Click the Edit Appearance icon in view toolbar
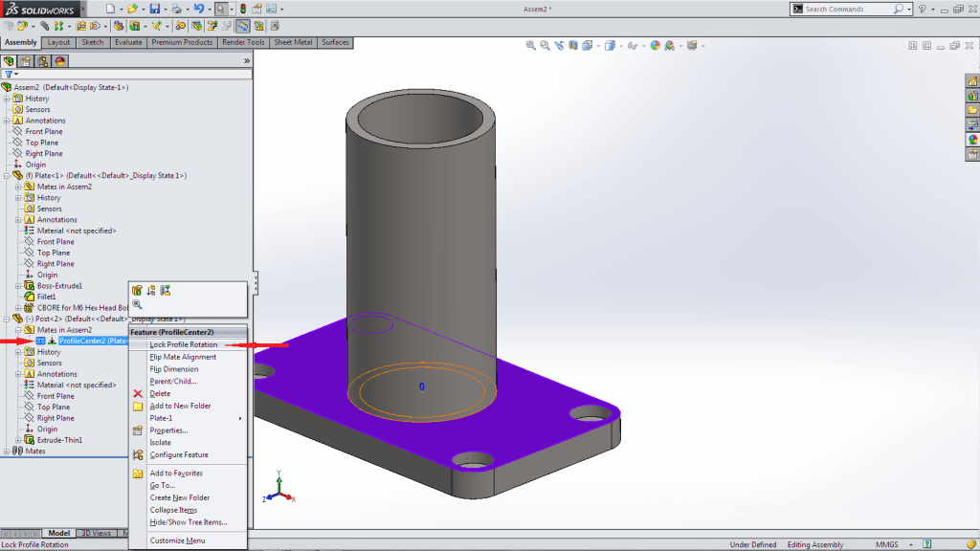The height and width of the screenshot is (551, 980). point(656,45)
